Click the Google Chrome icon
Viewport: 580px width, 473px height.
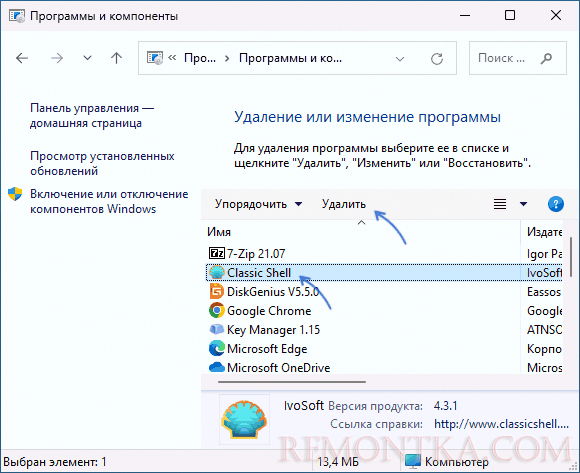click(x=216, y=310)
